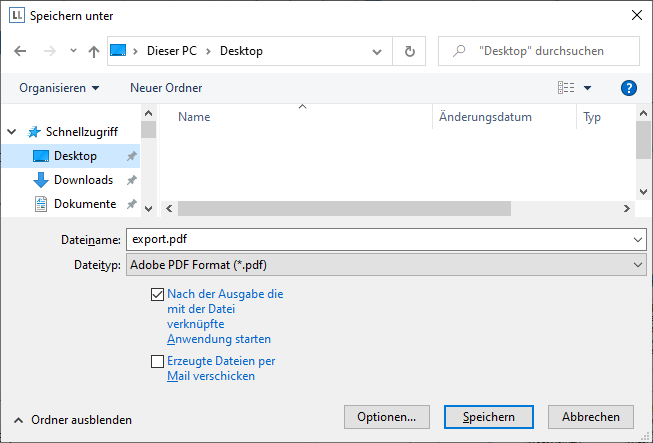Expand the Dateiname history dropdown arrow
This screenshot has width=653, height=443.
click(638, 240)
